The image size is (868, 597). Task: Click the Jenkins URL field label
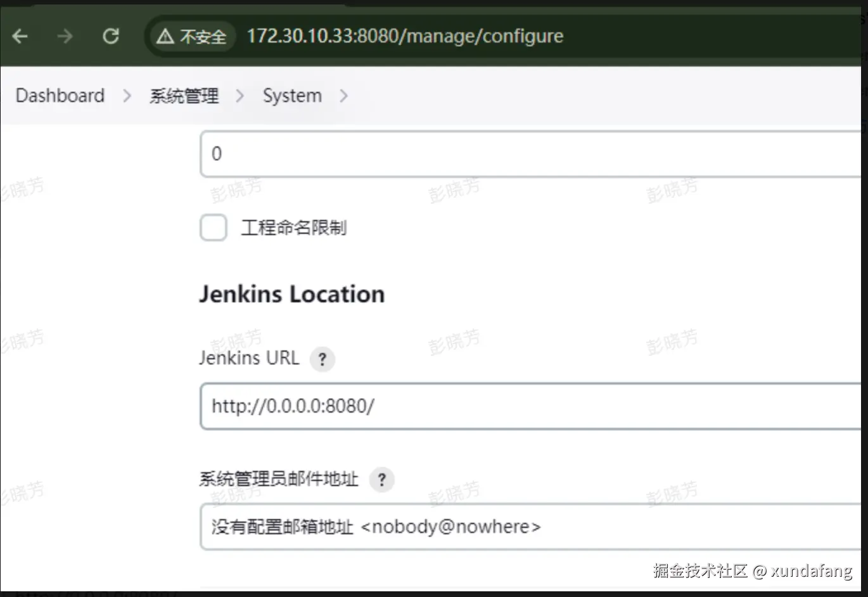pos(249,358)
